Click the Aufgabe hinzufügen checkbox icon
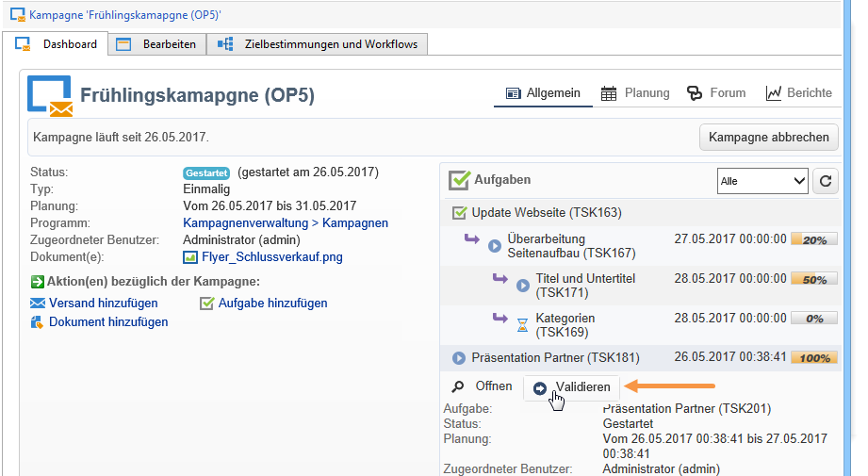Image resolution: width=868 pixels, height=476 pixels. point(207,304)
